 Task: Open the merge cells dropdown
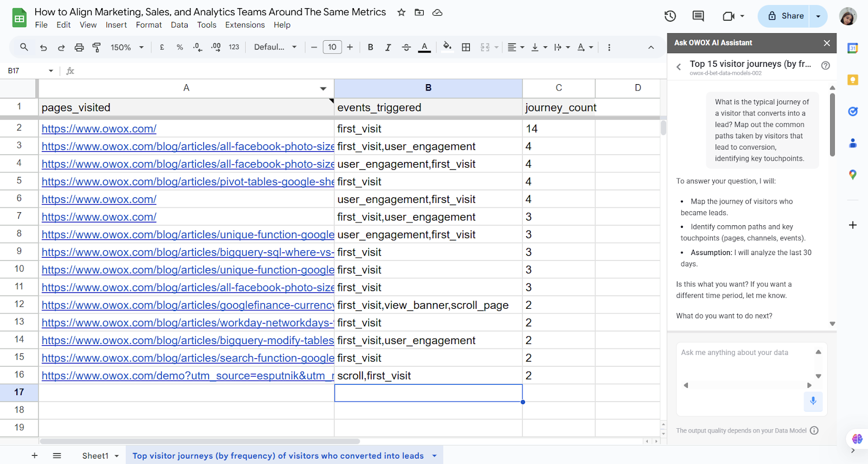pos(496,47)
